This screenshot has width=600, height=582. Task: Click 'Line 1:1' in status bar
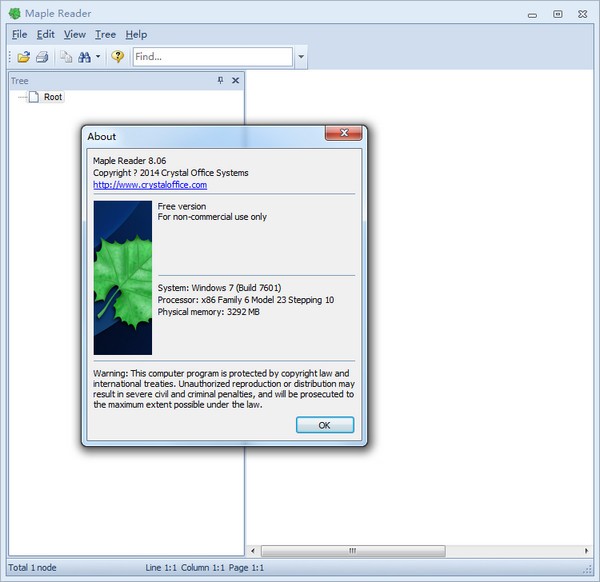(161, 568)
